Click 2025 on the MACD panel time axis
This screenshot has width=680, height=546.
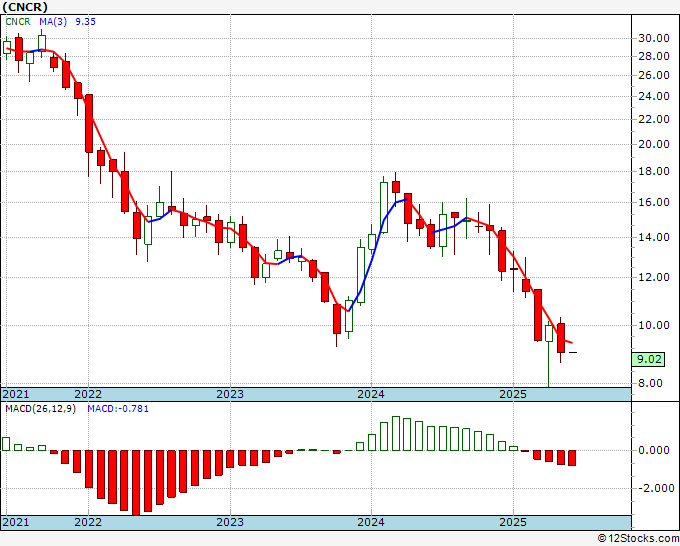(513, 522)
